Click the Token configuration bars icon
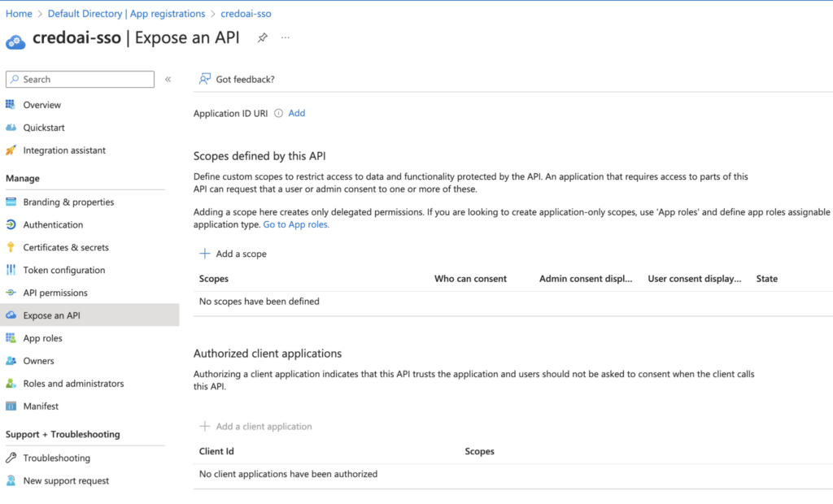Screen dimensions: 833x504 coord(11,270)
